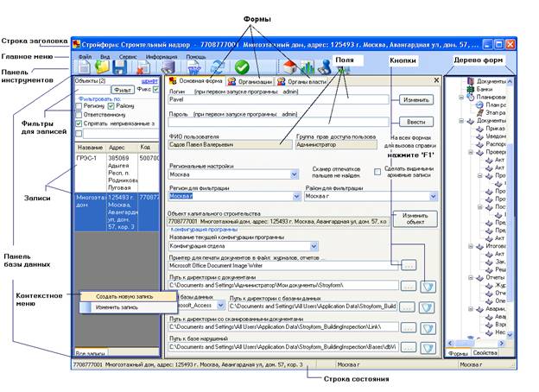Choose Изменить запись in context menu
539x392 pixels.
pos(128,307)
